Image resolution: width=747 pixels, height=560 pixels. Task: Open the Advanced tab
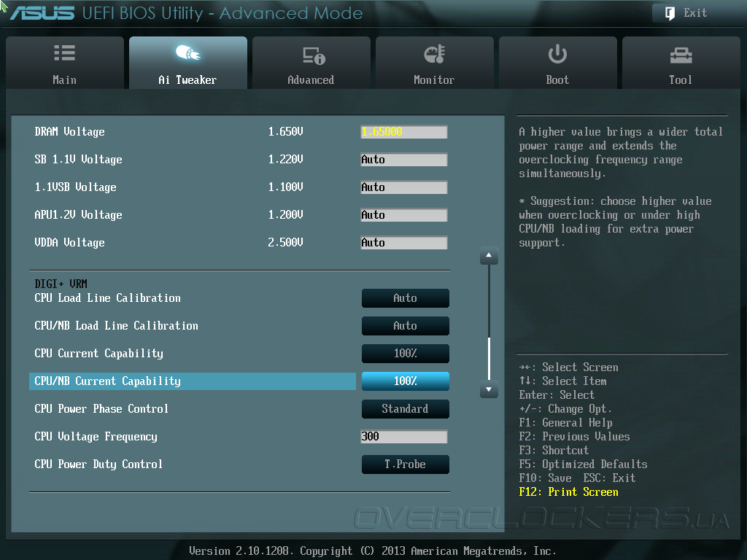click(311, 63)
